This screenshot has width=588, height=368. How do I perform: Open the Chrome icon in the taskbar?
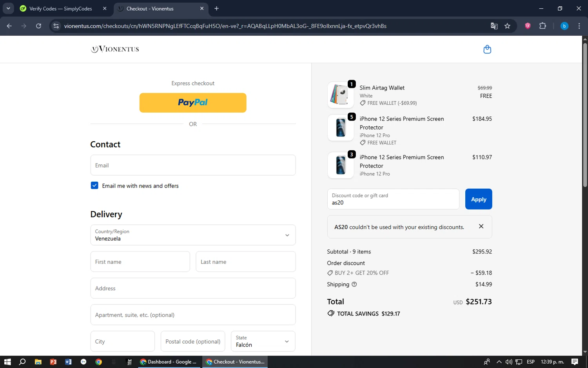click(x=99, y=362)
